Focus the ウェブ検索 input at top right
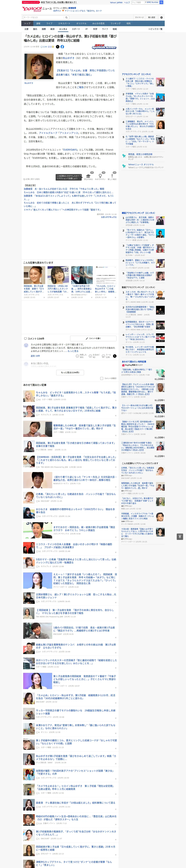This screenshot has width=186, height=868. coord(138,2)
